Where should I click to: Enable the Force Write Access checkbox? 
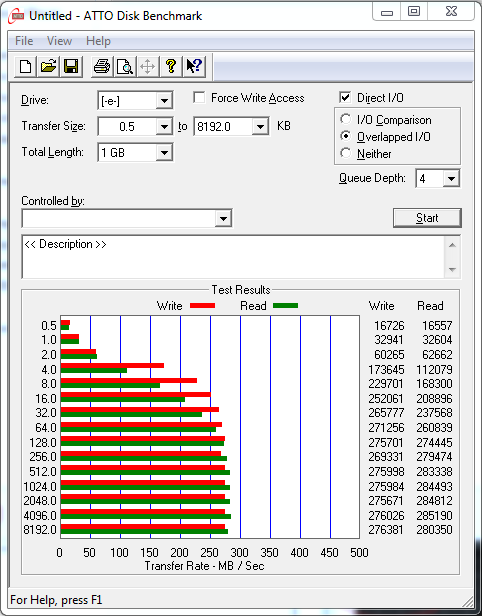pos(199,97)
